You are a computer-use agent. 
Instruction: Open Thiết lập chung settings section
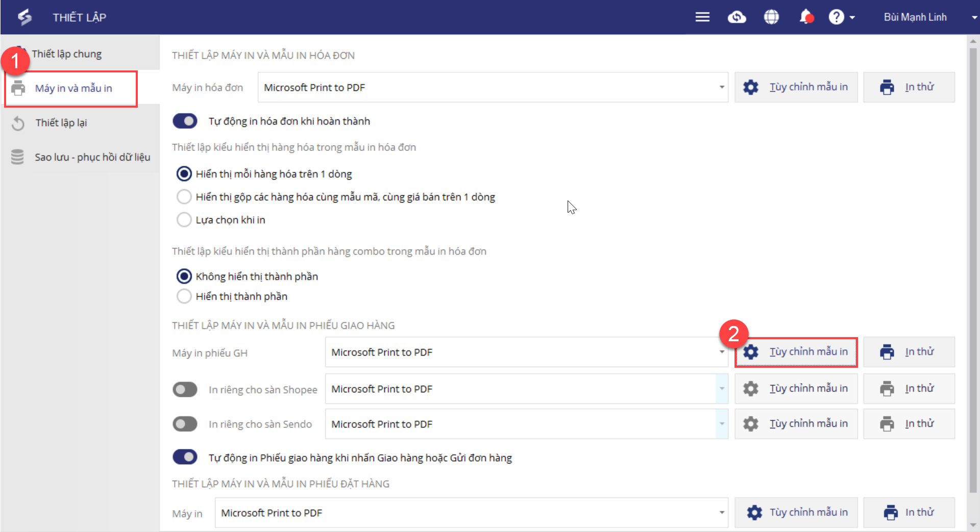coord(80,53)
